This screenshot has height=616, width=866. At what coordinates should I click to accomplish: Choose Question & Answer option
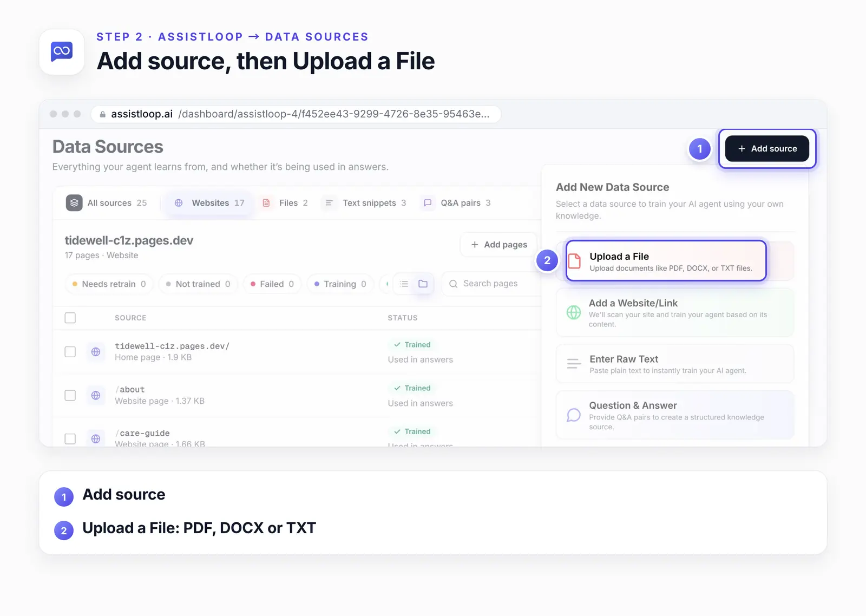coord(675,415)
